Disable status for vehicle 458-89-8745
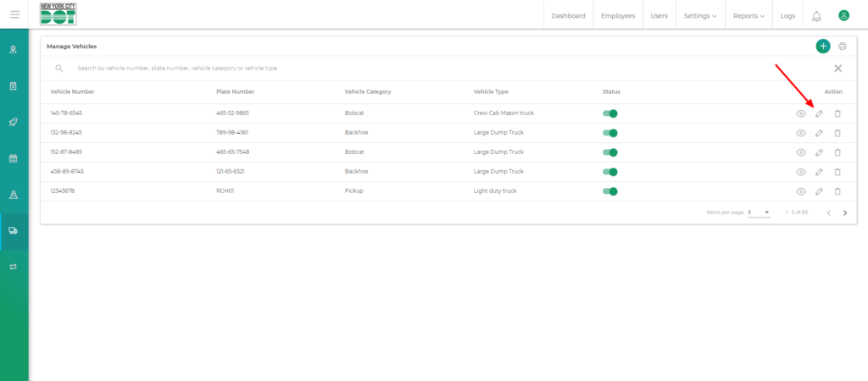 pyautogui.click(x=610, y=172)
